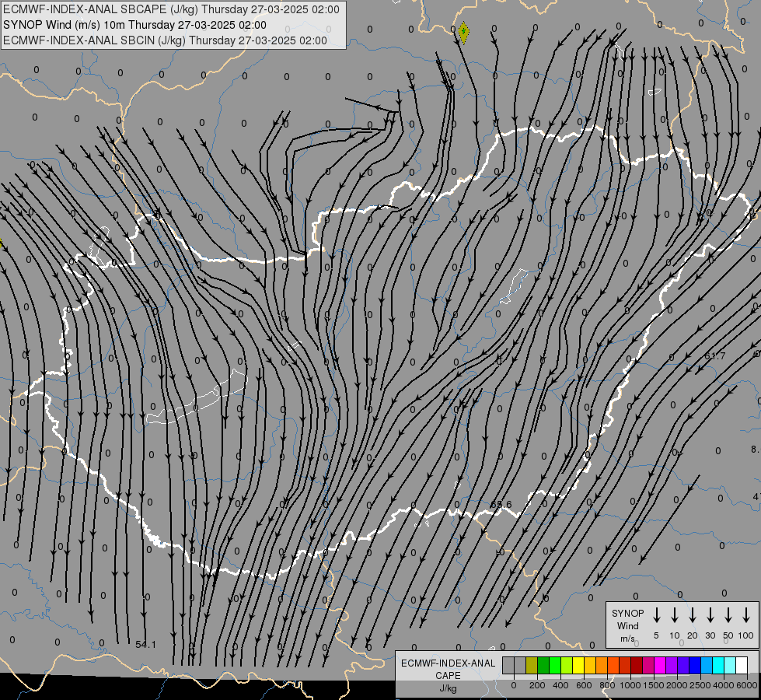Click the 54.1 value on the map
The width and height of the screenshot is (761, 700).
[x=145, y=645]
